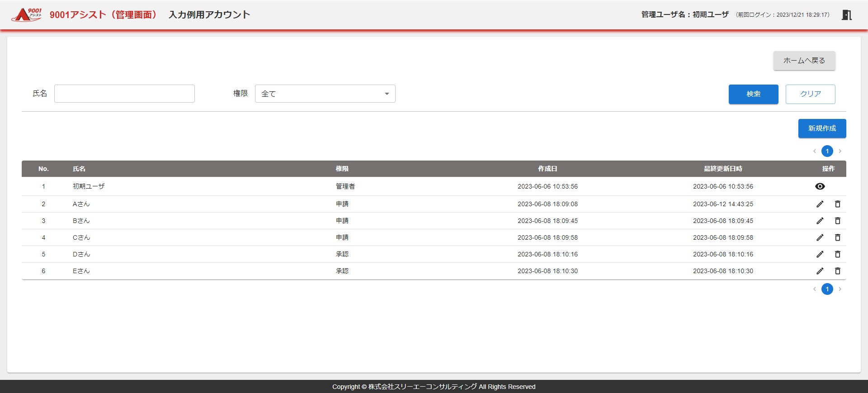This screenshot has height=393, width=868.
Task: Edit Eさん with the pencil icon
Action: (x=820, y=271)
